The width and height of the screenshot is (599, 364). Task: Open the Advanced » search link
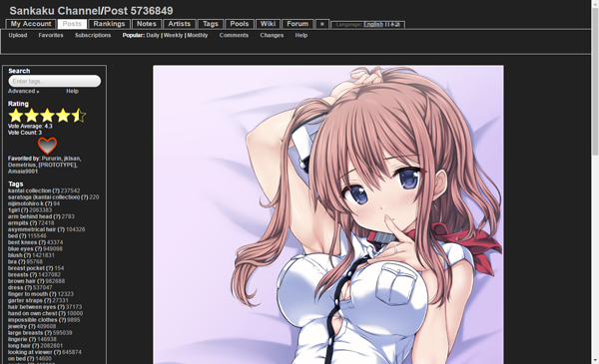coord(24,91)
